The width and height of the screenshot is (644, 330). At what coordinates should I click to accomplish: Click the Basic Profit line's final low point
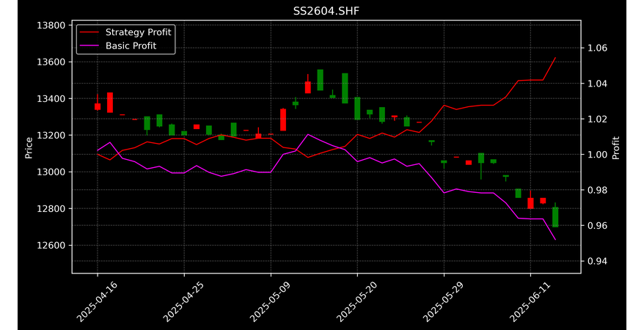[555, 239]
